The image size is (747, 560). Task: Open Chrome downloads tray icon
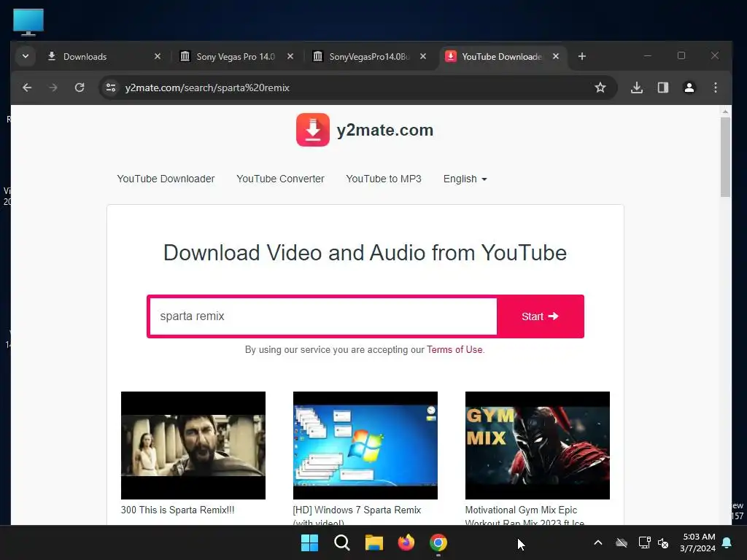(637, 87)
